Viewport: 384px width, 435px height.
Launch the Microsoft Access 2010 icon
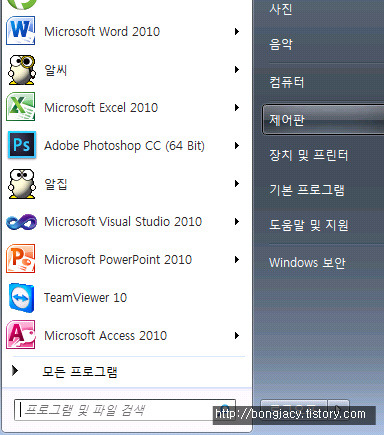tap(21, 335)
